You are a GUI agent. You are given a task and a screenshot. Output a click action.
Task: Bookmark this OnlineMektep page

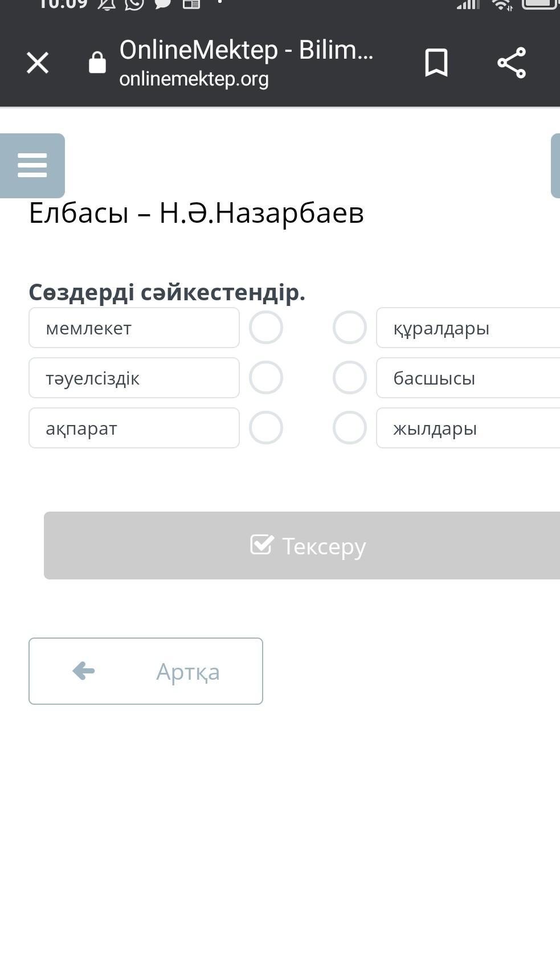pos(436,63)
